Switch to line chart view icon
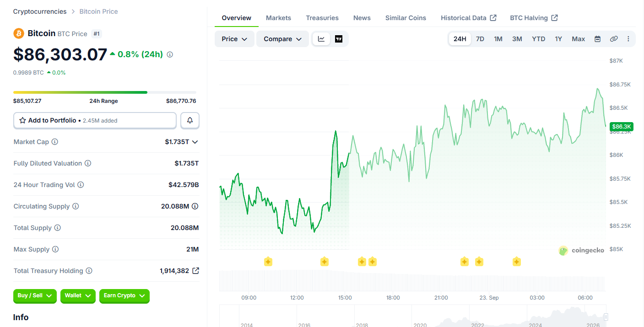644x327 pixels. tap(321, 39)
